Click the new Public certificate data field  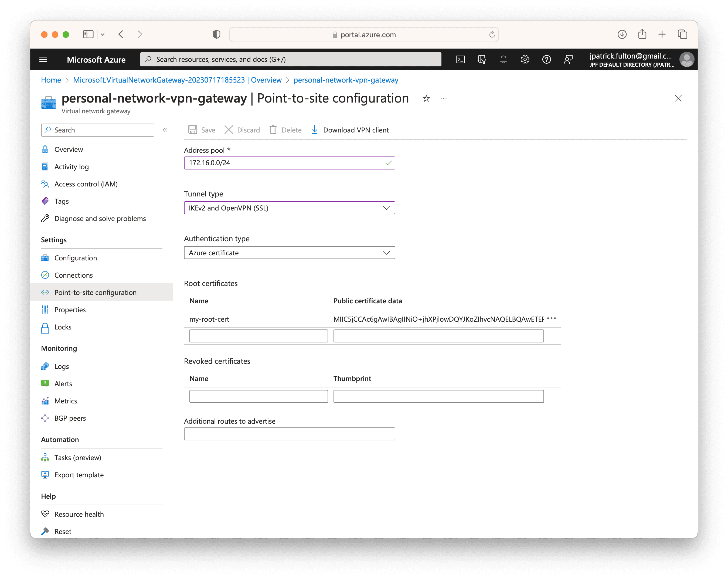coord(438,336)
